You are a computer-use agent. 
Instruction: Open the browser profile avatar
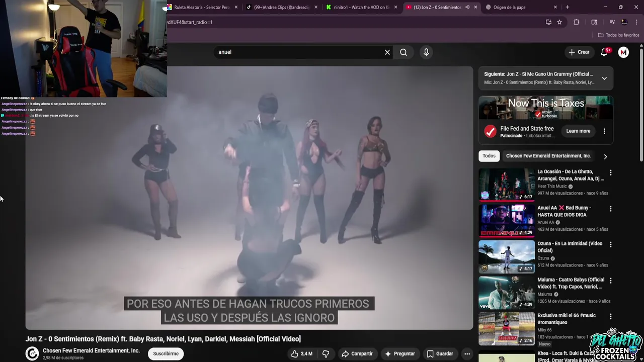coord(624,22)
